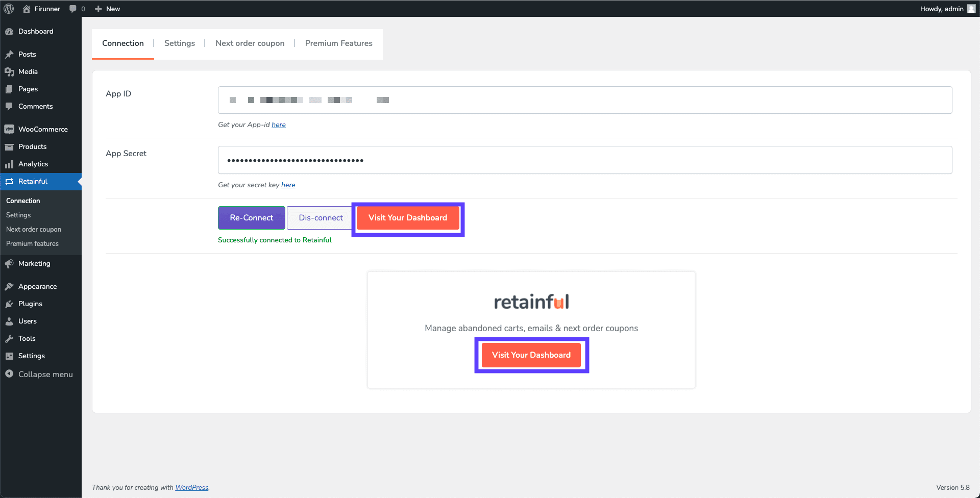Image resolution: width=980 pixels, height=498 pixels.
Task: Click the Re-Connect button
Action: pos(252,218)
